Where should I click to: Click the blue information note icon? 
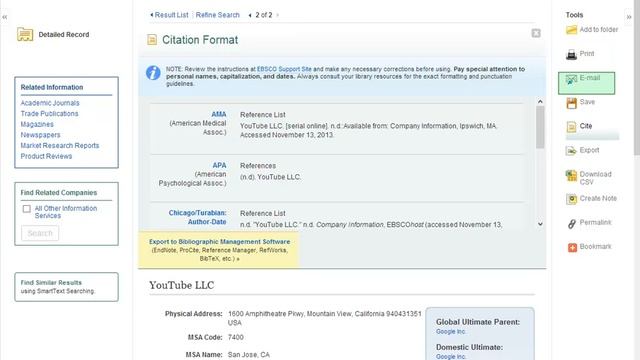coord(153,73)
